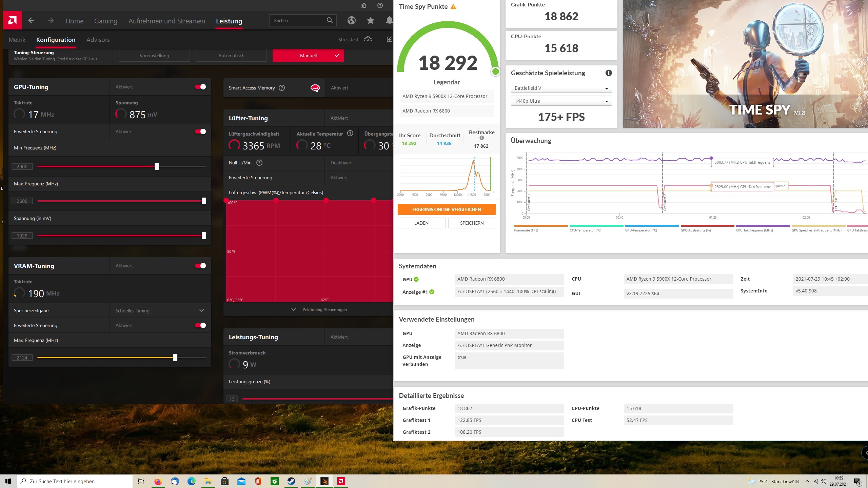Click Ergebnis Online Vergleichen button
Image resolution: width=868 pixels, height=488 pixels.
pos(447,209)
